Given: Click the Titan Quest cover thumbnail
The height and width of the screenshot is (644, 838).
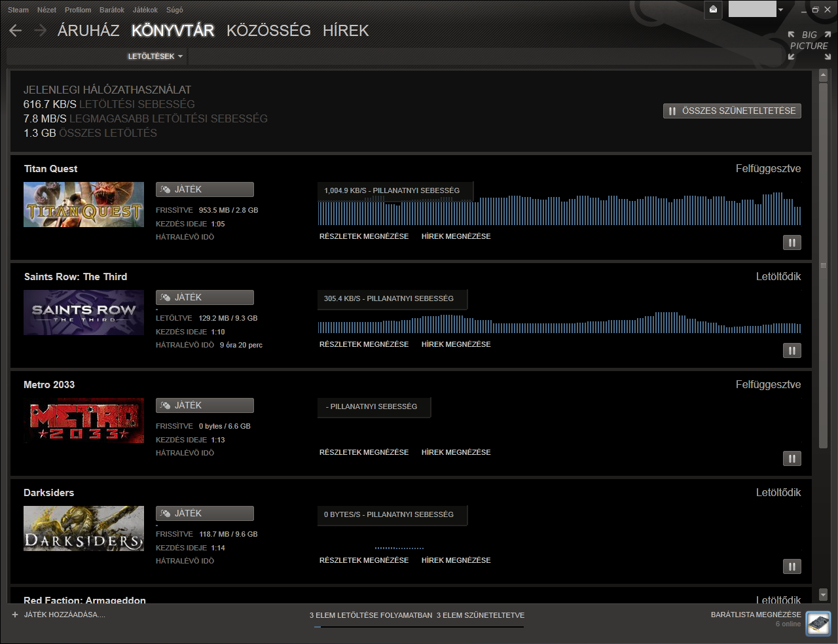Looking at the screenshot, I should [x=84, y=205].
